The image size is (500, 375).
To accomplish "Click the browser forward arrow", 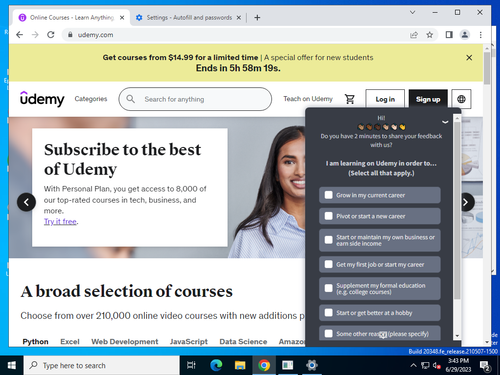I will (x=35, y=35).
